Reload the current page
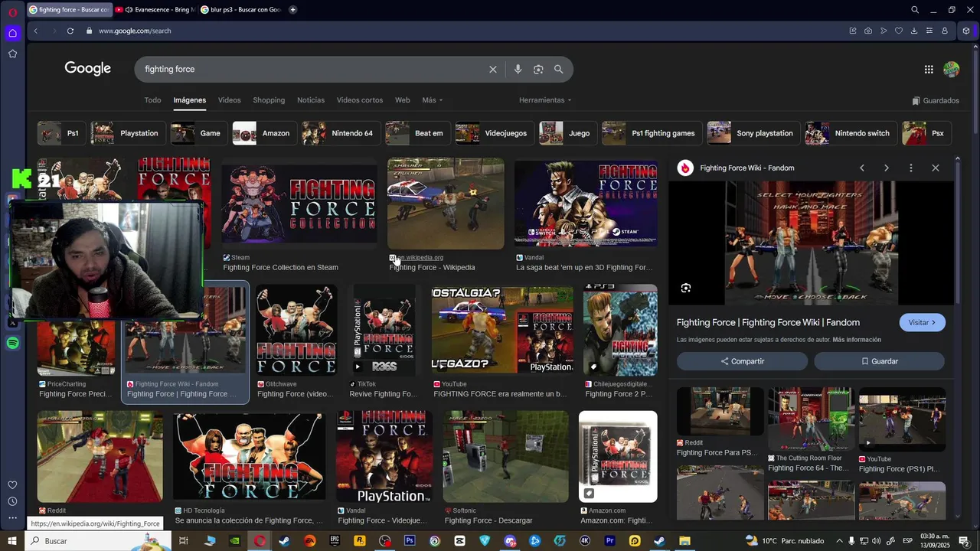Screen dimensions: 980x551 click(x=70, y=31)
